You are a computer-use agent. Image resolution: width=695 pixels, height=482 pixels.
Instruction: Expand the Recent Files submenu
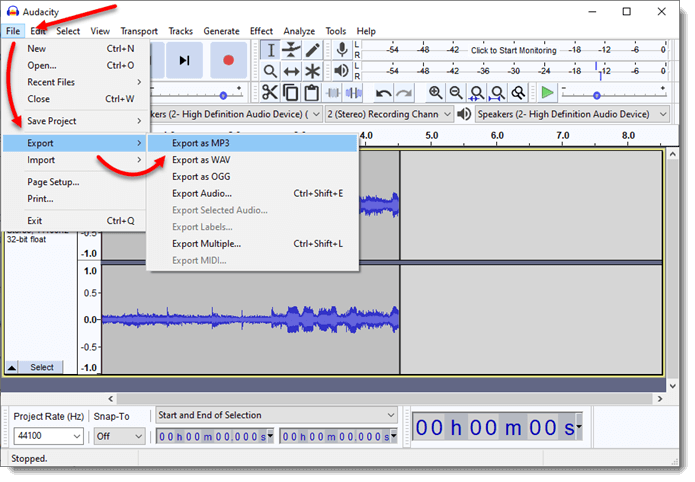(x=74, y=82)
